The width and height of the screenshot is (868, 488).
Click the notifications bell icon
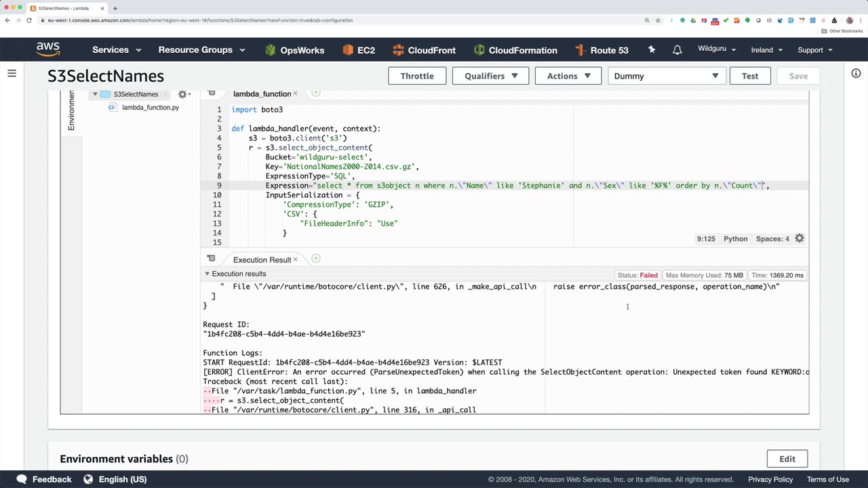click(x=677, y=50)
